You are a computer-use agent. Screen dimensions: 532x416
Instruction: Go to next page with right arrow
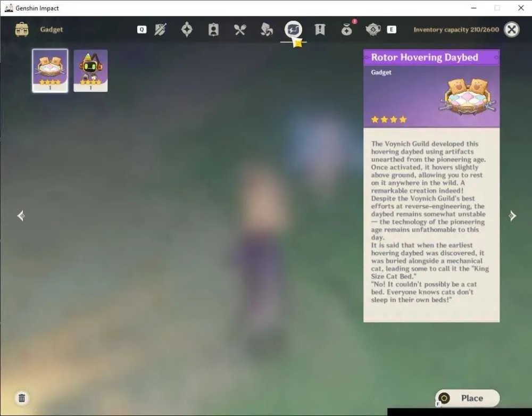coord(512,216)
